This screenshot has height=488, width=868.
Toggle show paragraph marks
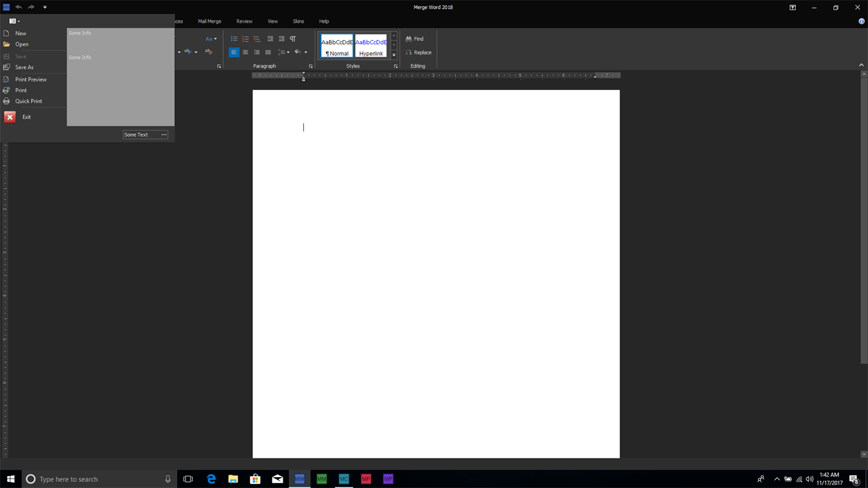[293, 39]
